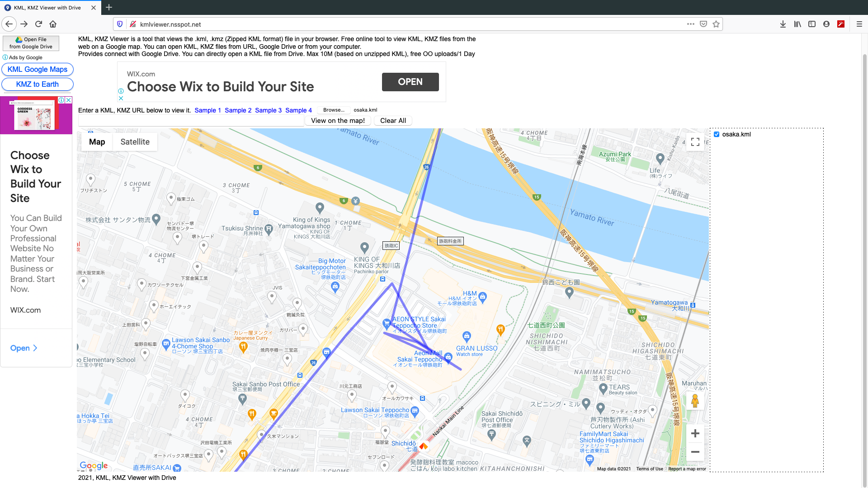
Task: Click View on the map! button
Action: click(x=338, y=121)
